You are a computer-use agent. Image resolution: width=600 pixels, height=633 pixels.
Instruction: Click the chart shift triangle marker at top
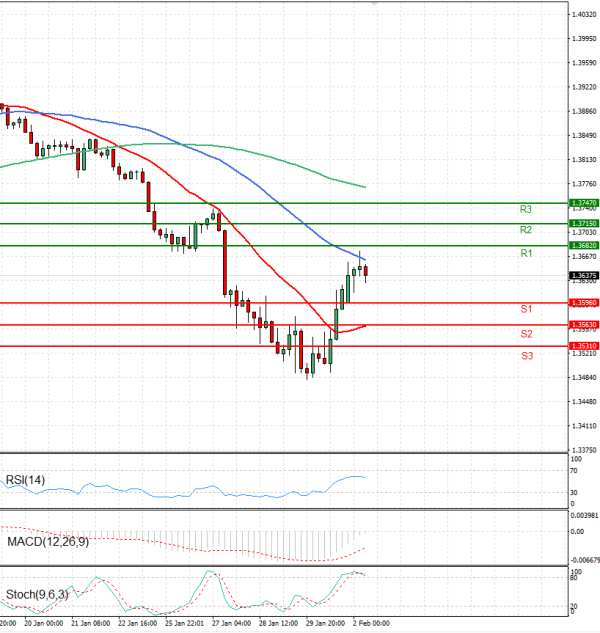coord(375,4)
